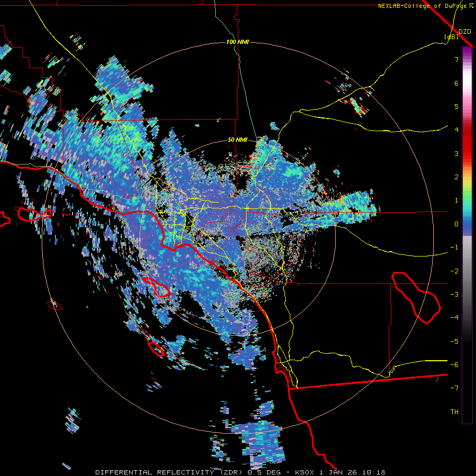The height and width of the screenshot is (476, 476).
Task: Select the 1 value on the color scale
Action: click(x=456, y=200)
